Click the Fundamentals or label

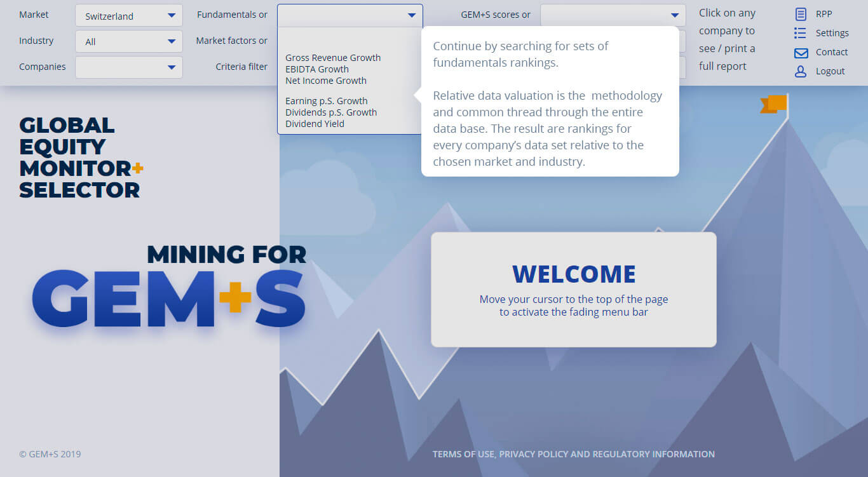[232, 15]
